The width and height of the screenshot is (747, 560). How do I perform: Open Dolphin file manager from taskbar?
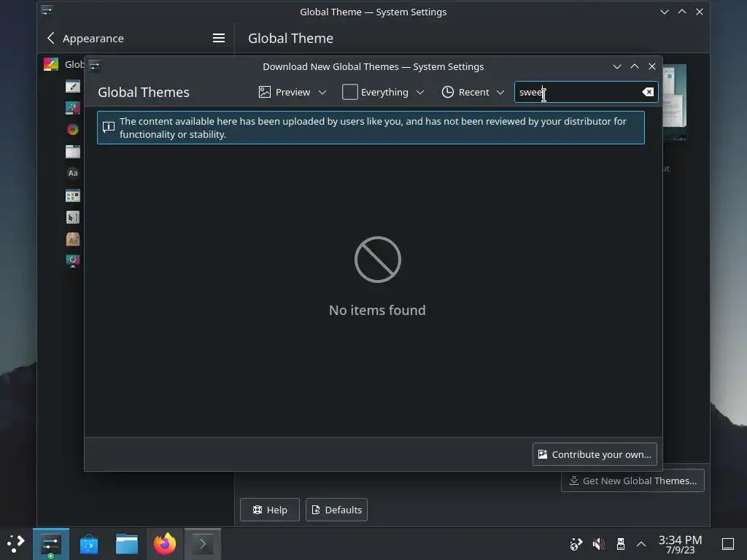(x=127, y=544)
